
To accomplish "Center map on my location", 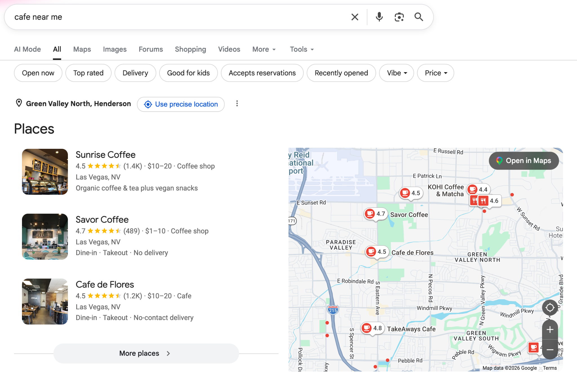I will point(550,307).
